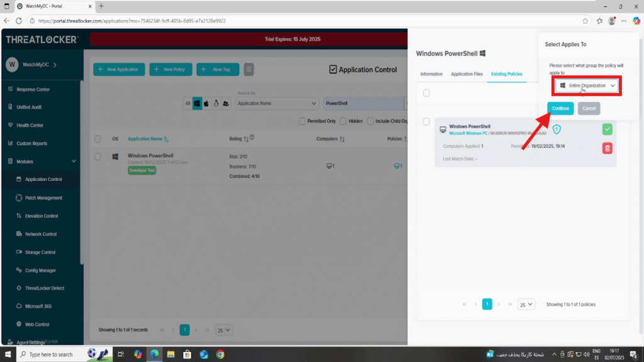The height and width of the screenshot is (362, 644).
Task: Click the Rating help question-mark icon
Action: (252, 138)
